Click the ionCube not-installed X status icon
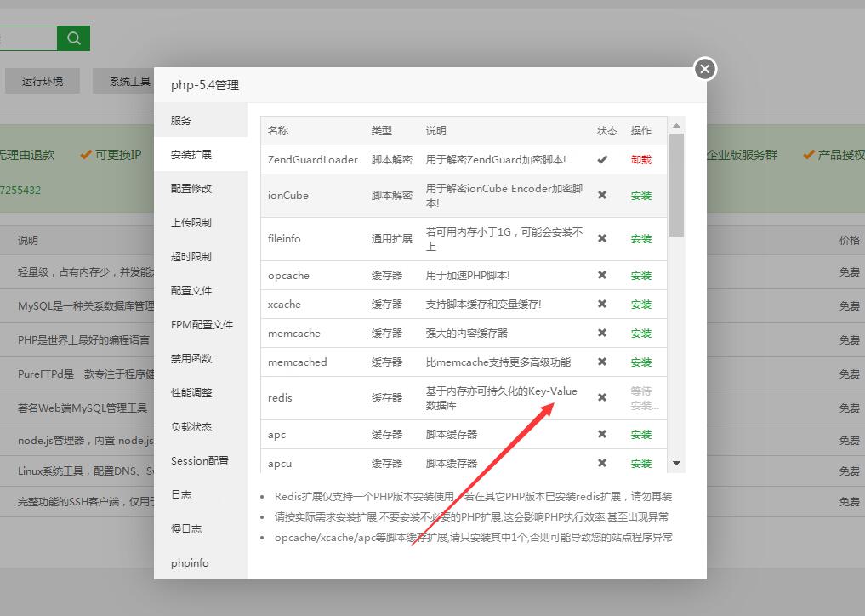This screenshot has width=865, height=616. (x=602, y=195)
